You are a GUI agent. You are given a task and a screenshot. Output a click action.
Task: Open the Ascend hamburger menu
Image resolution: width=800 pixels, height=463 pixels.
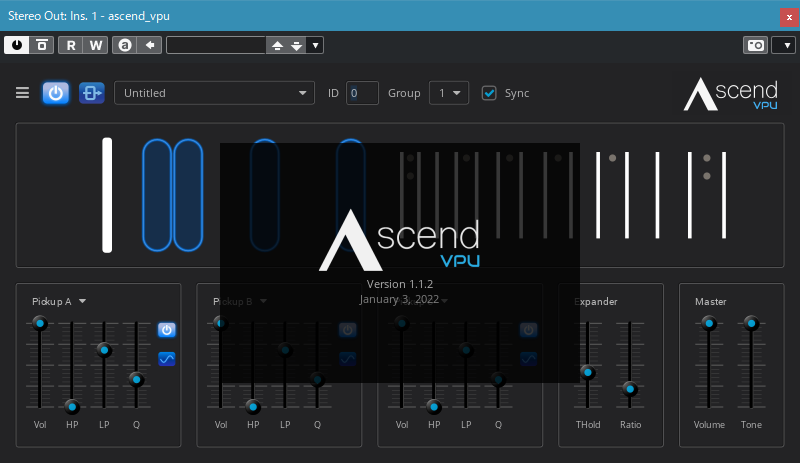click(22, 93)
